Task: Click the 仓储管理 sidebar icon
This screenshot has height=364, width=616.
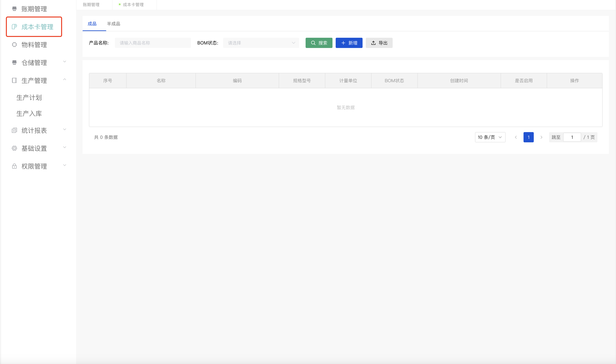Action: [x=14, y=63]
